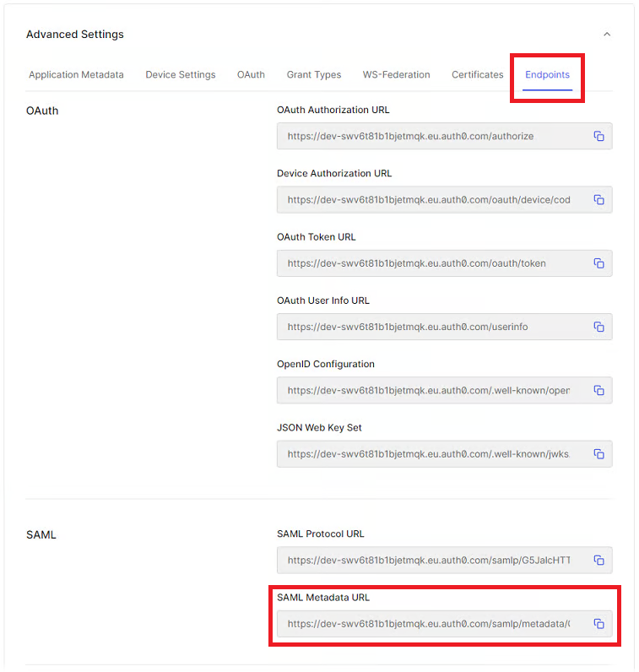Switch to the Certificates tab
The width and height of the screenshot is (639, 672).
[x=477, y=74]
